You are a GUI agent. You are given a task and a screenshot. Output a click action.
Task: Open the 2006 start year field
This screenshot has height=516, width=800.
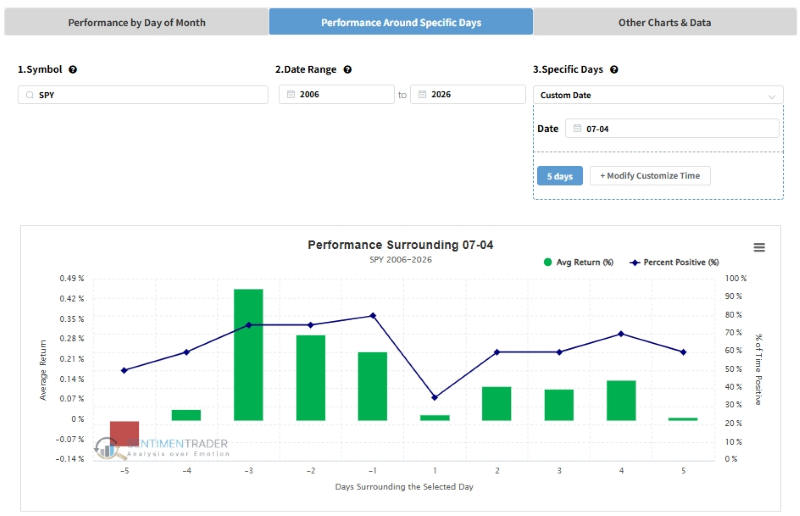[337, 94]
